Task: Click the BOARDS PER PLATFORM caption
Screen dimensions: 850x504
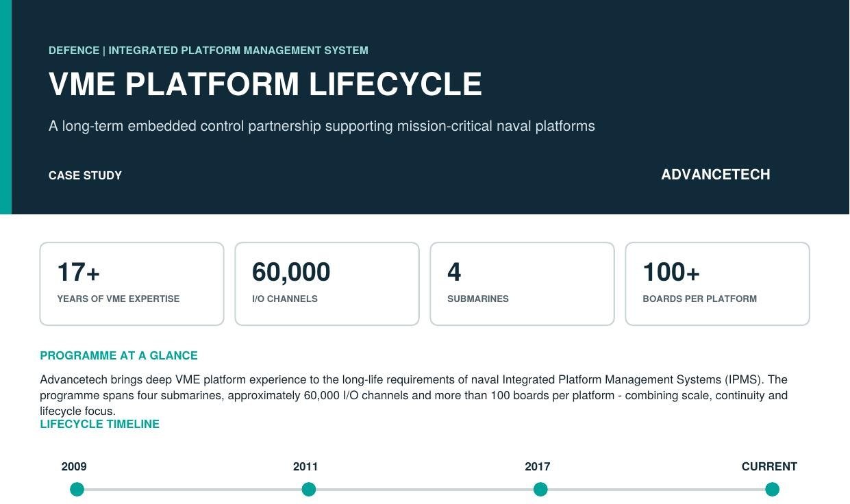Action: pos(700,299)
